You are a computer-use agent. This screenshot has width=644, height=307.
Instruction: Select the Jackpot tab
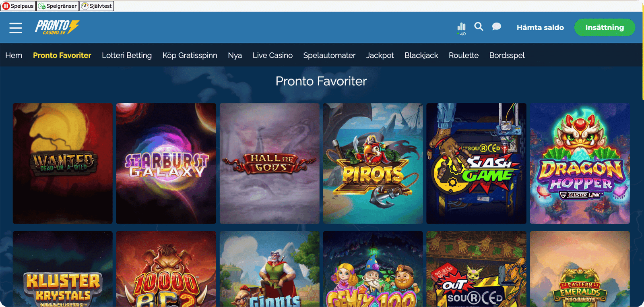click(x=380, y=55)
